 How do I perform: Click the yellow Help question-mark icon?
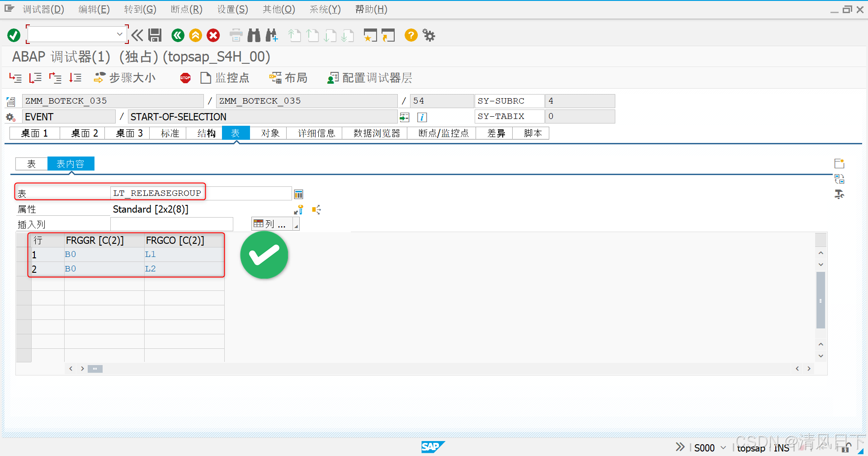(411, 35)
